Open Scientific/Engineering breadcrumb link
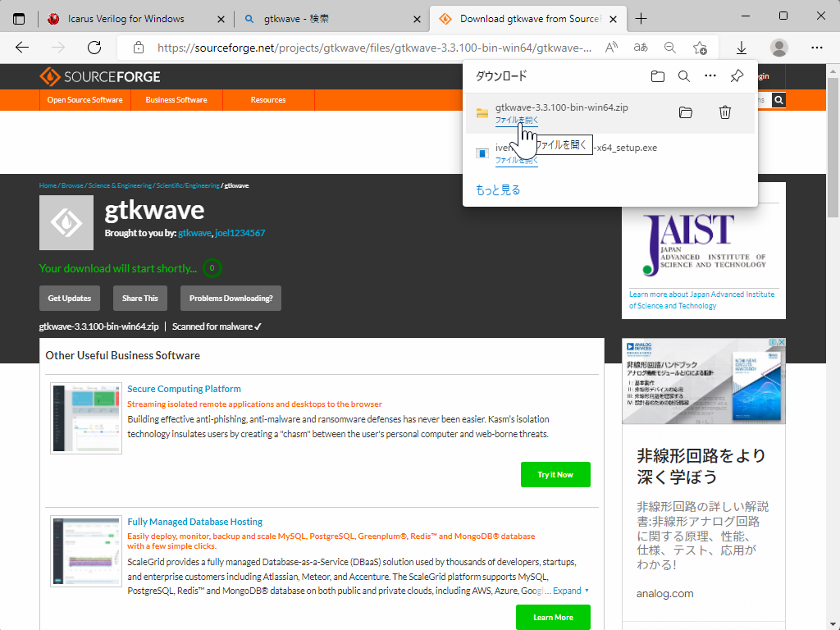This screenshot has width=840, height=630. pyautogui.click(x=188, y=185)
